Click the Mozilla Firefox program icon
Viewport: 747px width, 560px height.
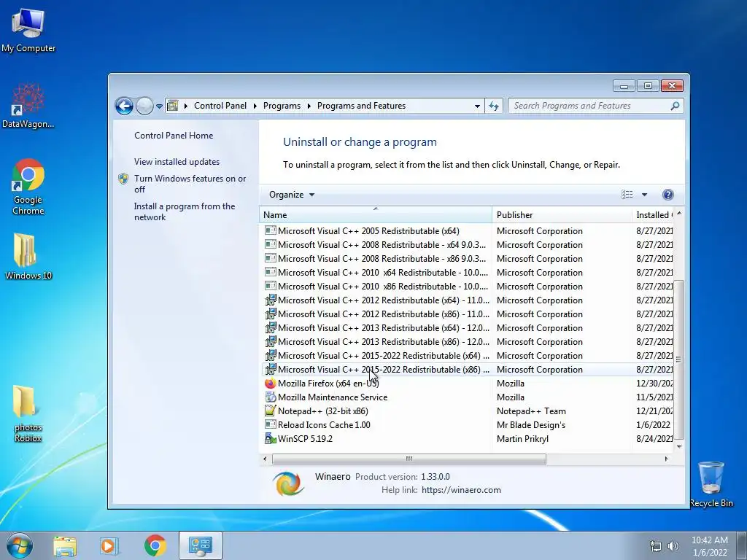click(x=270, y=384)
